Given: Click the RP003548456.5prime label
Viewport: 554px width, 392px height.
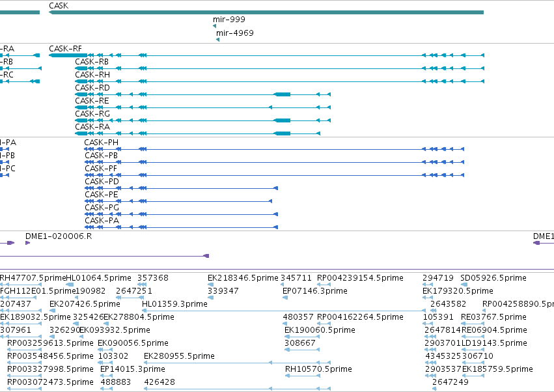Looking at the screenshot, I should point(50,356).
